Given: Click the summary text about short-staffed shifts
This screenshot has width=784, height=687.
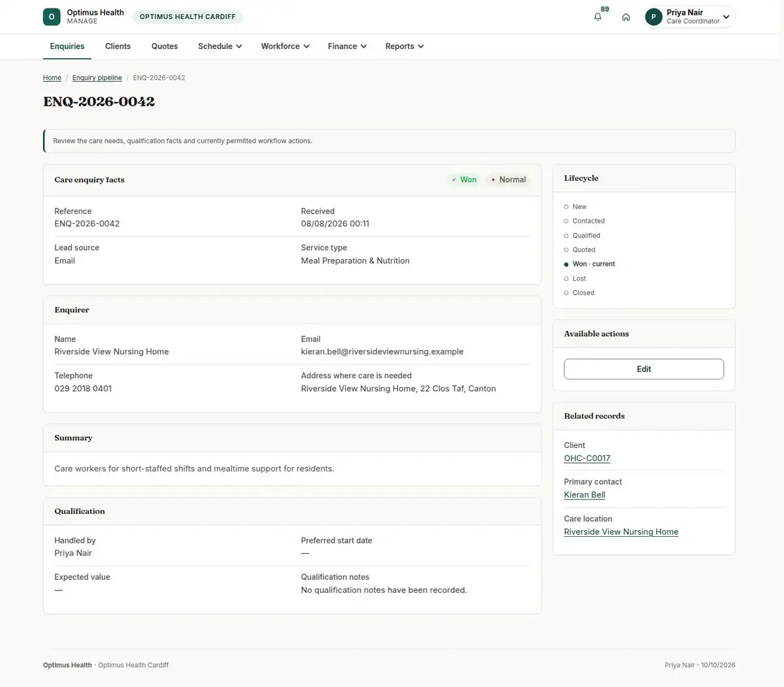Looking at the screenshot, I should point(194,469).
